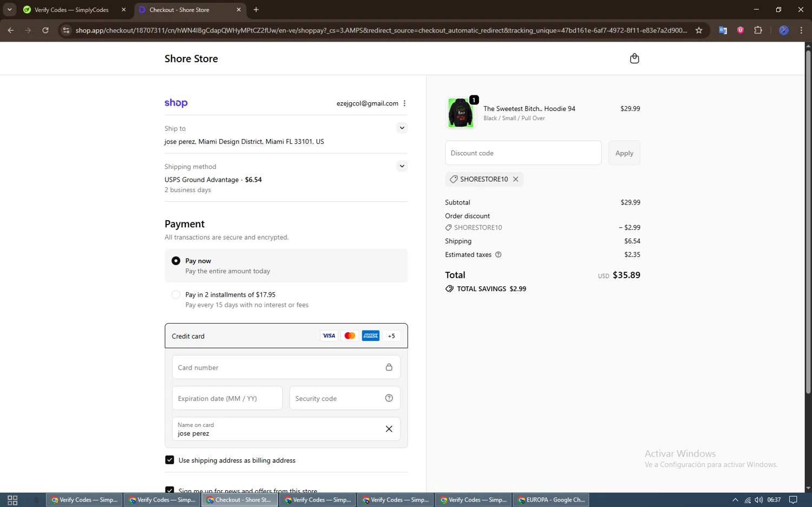The image size is (812, 507).
Task: Remove the SHORESTORE10 discount tag
Action: tap(515, 179)
